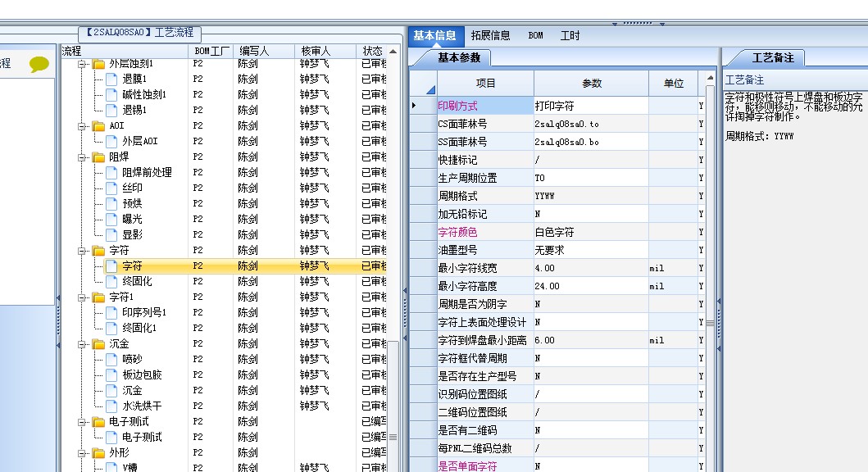
Task: Click the yellow speech bubble comment icon
Action: click(x=39, y=64)
